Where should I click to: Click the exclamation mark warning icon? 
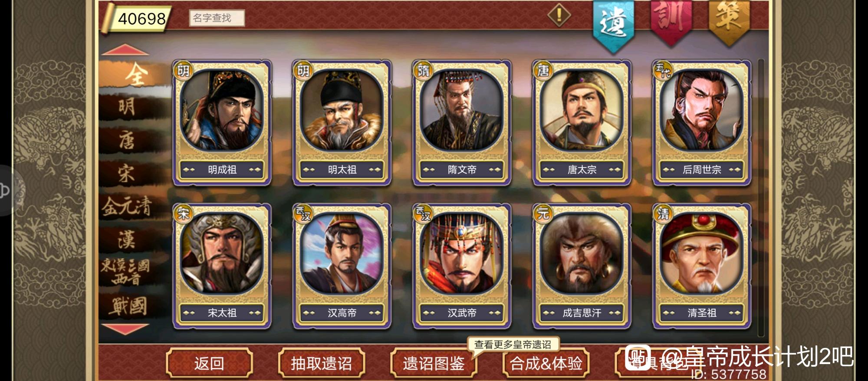pyautogui.click(x=559, y=16)
